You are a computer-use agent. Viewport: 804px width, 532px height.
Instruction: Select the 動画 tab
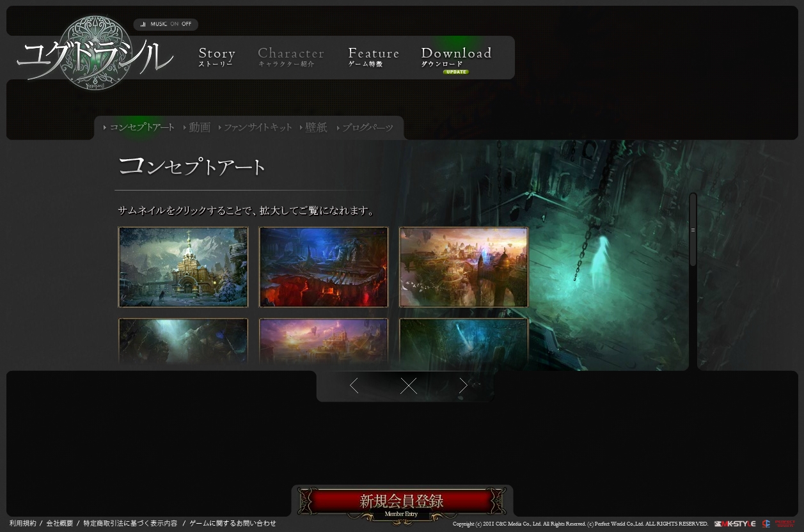pos(197,127)
